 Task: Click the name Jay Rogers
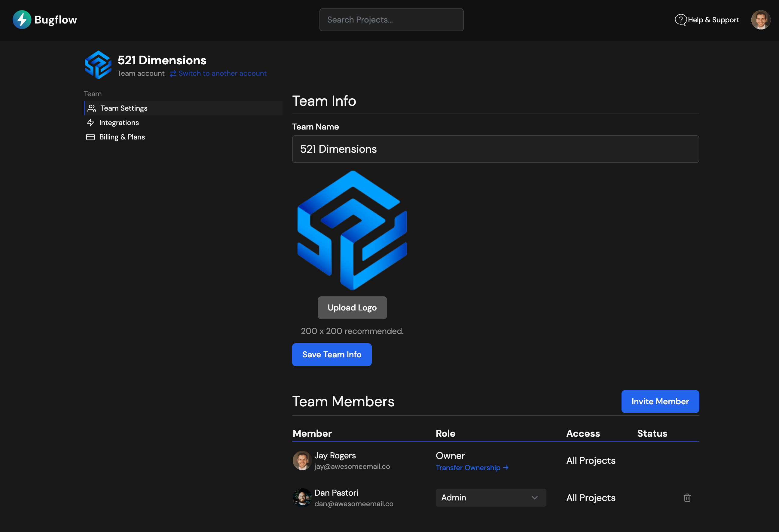[335, 456]
